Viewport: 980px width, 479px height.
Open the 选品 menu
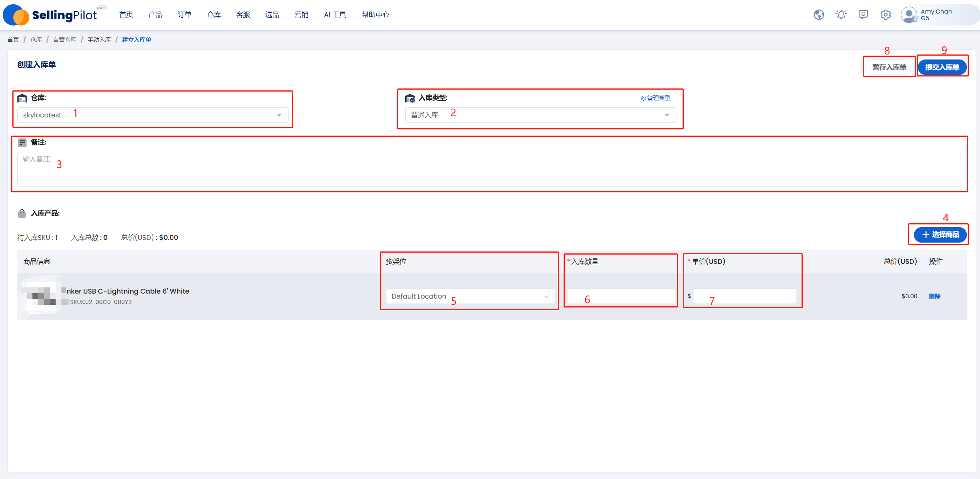click(272, 15)
